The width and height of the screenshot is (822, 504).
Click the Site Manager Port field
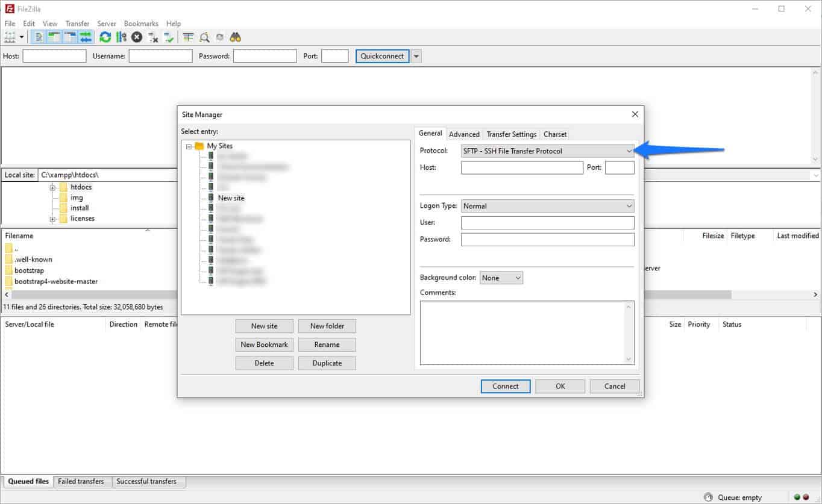[620, 167]
